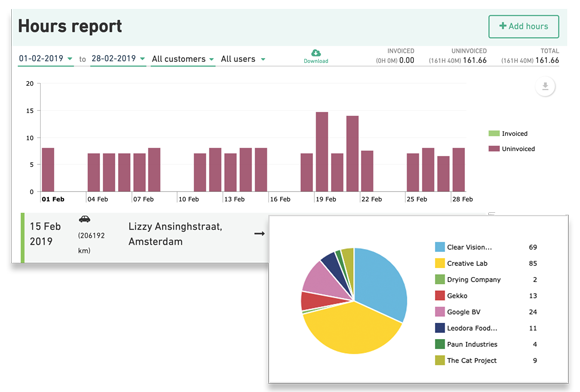Click the chart export download icon

click(545, 87)
